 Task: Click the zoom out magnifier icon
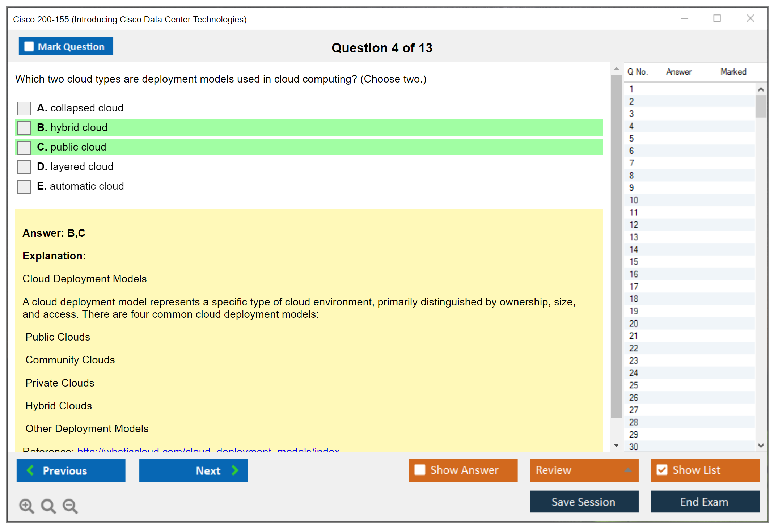point(70,506)
